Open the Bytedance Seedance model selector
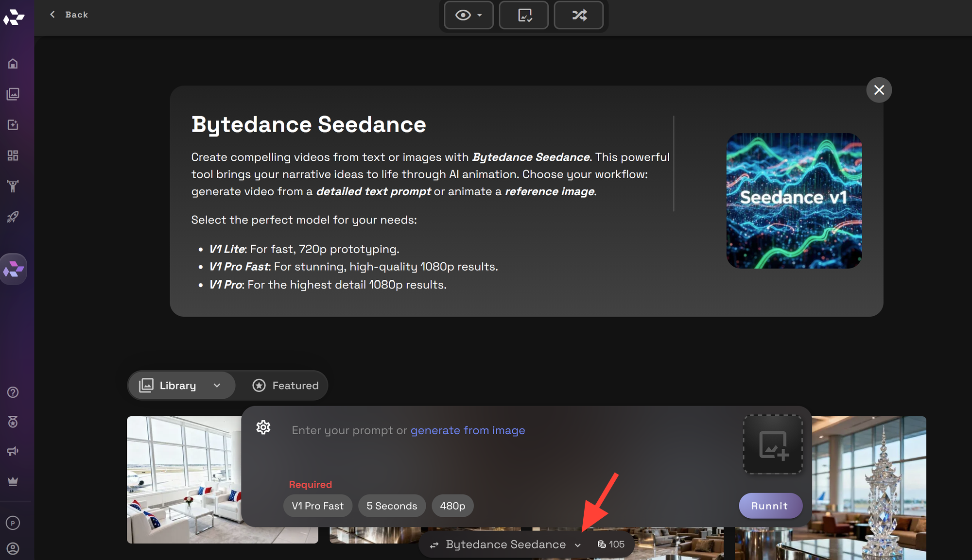This screenshot has width=972, height=560. pos(506,544)
